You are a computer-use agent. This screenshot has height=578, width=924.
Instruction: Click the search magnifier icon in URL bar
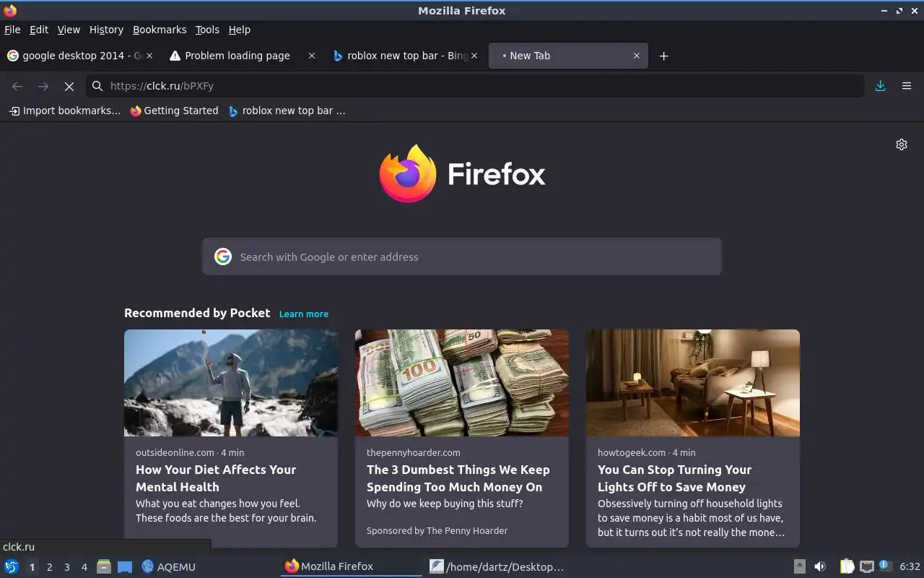97,86
